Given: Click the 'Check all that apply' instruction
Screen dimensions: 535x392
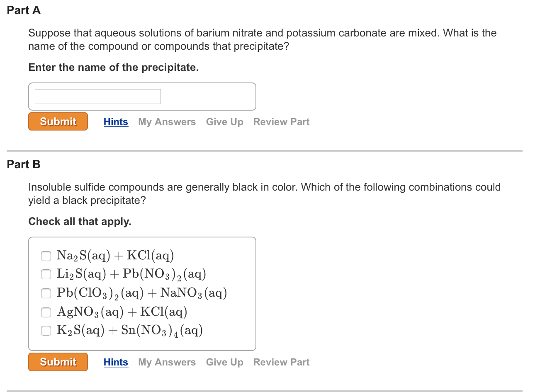Looking at the screenshot, I should (x=80, y=222).
